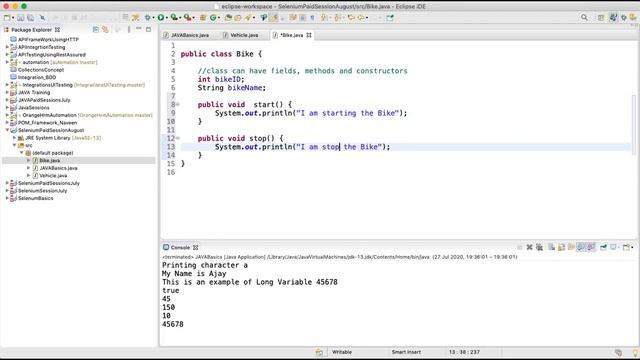Click console line 'My Name is Ajay'
This screenshot has height=360, width=640.
pos(194,273)
